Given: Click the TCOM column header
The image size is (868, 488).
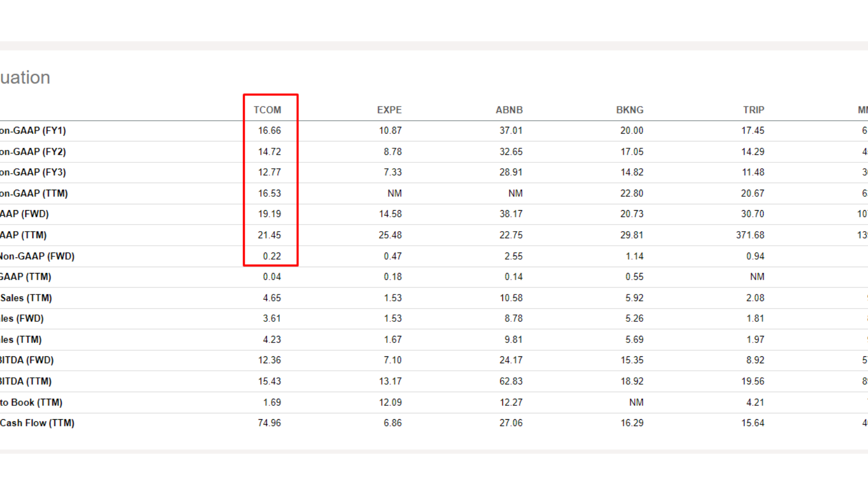Looking at the screenshot, I should pos(267,110).
